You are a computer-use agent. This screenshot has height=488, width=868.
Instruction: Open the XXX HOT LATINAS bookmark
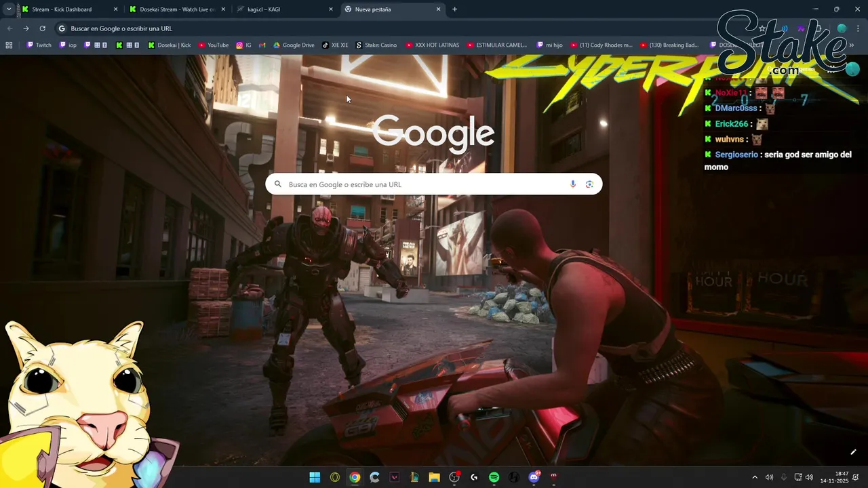(x=432, y=45)
